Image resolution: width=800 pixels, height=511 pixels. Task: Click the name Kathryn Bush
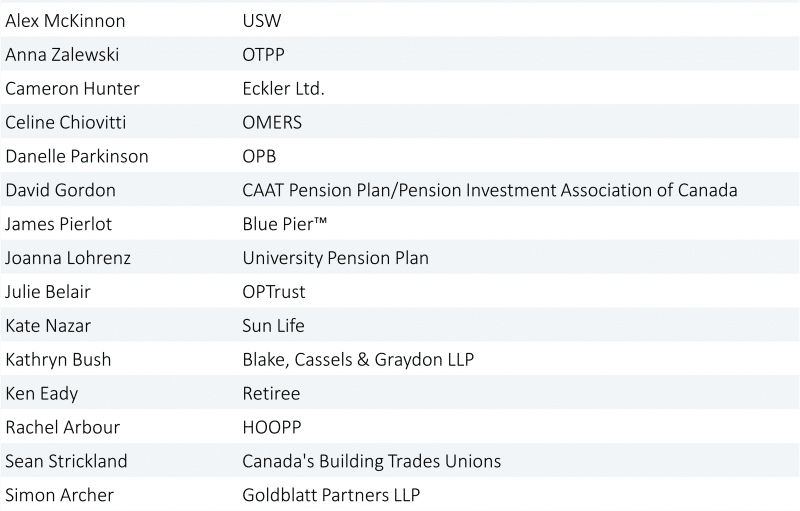click(x=58, y=359)
